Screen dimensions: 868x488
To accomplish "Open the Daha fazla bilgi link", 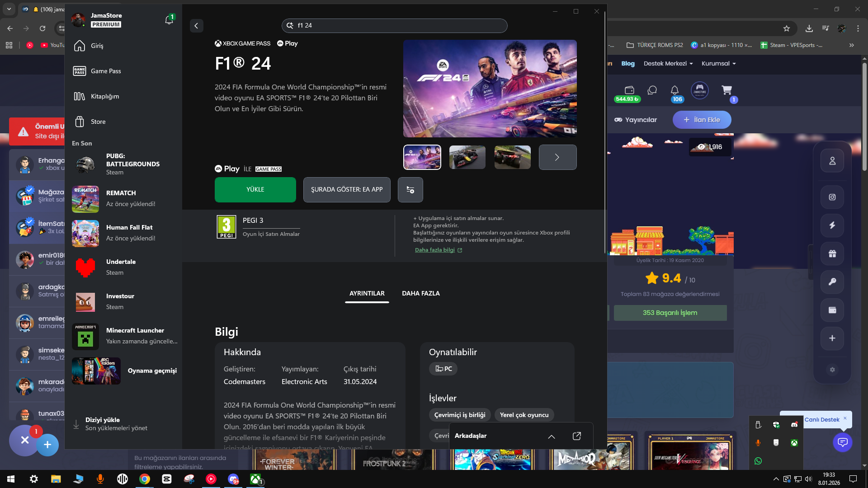I will click(439, 250).
